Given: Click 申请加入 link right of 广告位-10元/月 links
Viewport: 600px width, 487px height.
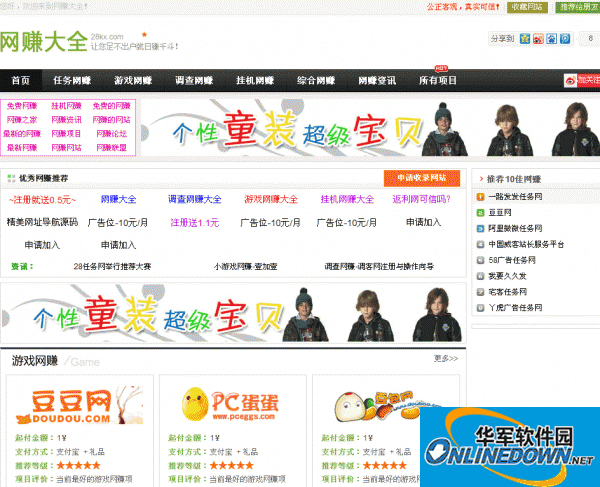Looking at the screenshot, I should click(423, 222).
